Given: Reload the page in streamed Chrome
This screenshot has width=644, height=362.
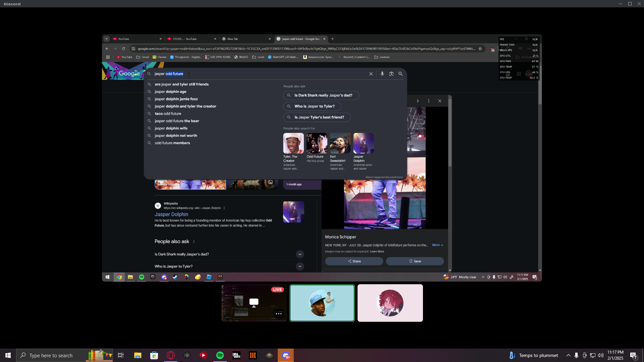Looking at the screenshot, I should coord(123,49).
